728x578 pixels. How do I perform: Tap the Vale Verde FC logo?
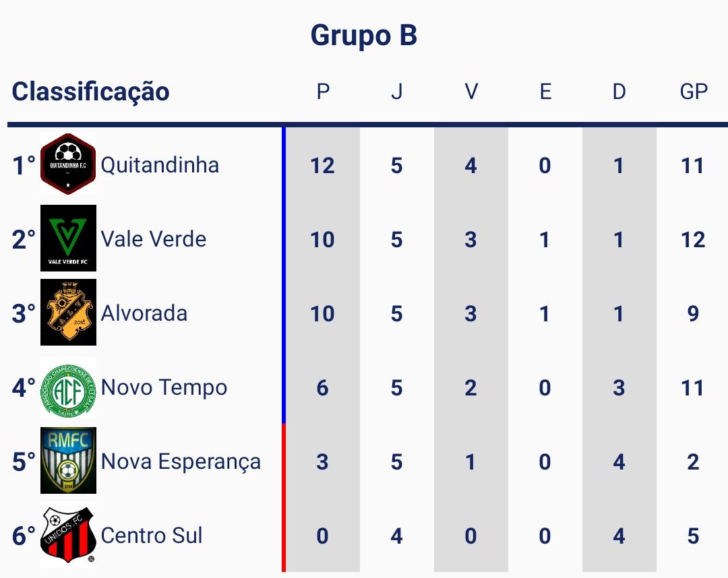click(68, 238)
